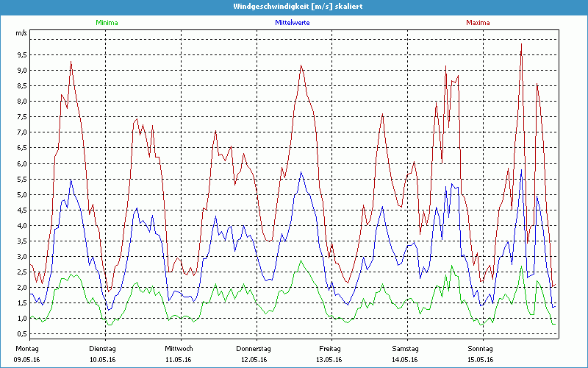Viewport: 588px width, 368px height.
Task: Select the blue 'Mittelwerte' legend label
Action: click(x=293, y=23)
